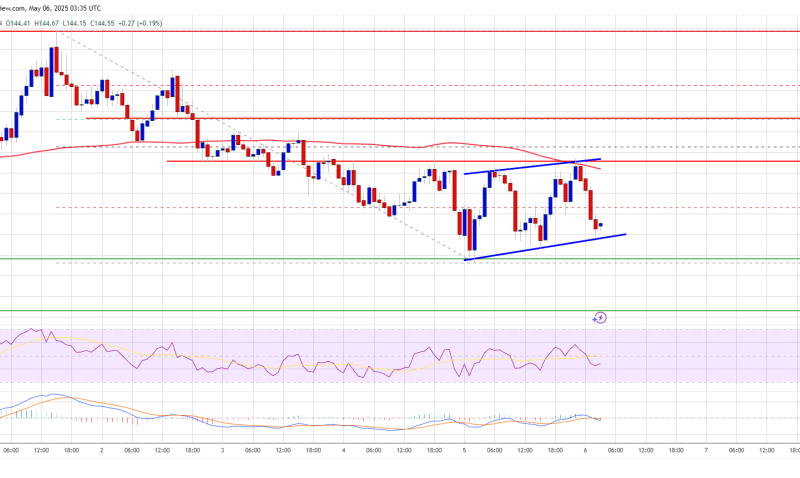Select the lower blue channel trend line
Screen dimensions: 800x478
pos(546,247)
